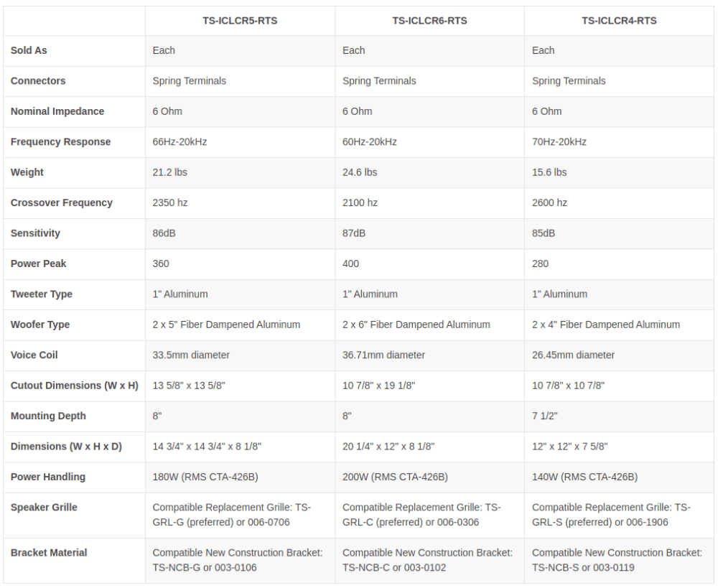718x588 pixels.
Task: Click the 7 1/2" mounting depth cell
Action: pyautogui.click(x=544, y=416)
